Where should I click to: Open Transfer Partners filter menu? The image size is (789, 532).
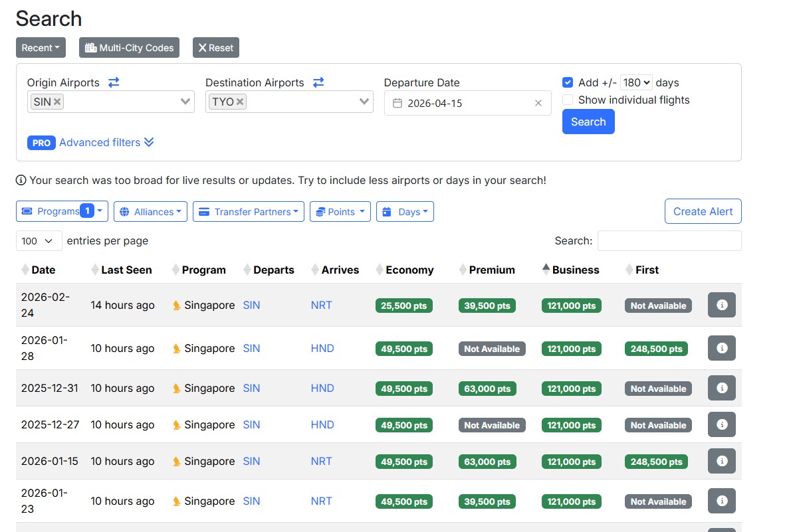[x=248, y=211]
